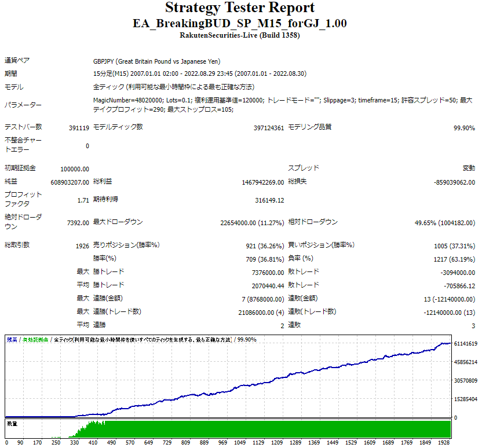Click the spread value '変動'
Screen dimensions: 482x448
(x=469, y=168)
